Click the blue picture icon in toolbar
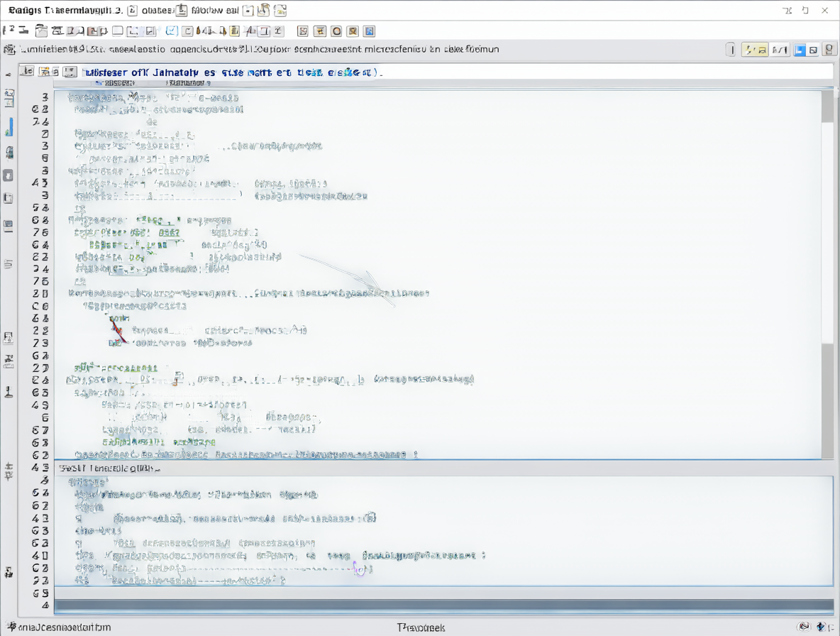Screen dimensions: 840x636 coord(369,31)
